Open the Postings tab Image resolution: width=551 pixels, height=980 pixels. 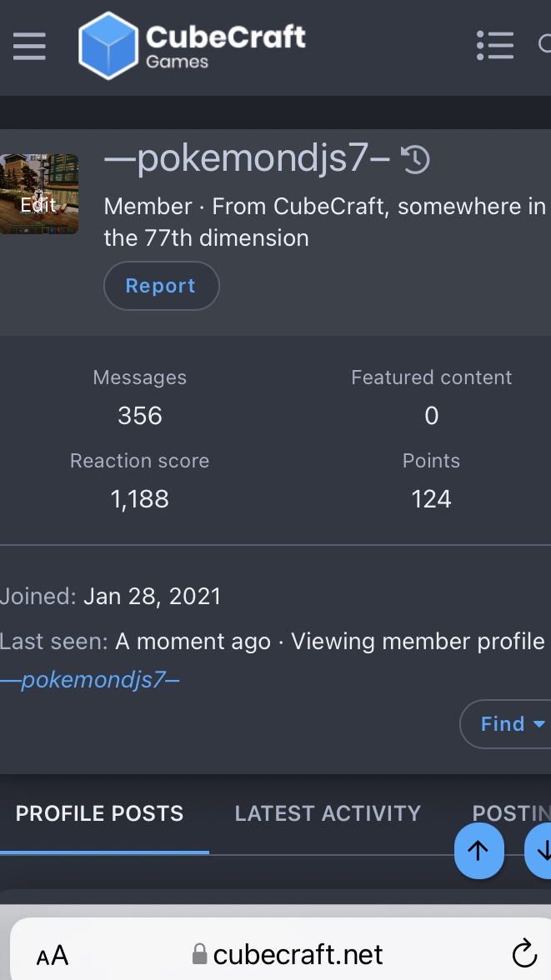tap(511, 813)
